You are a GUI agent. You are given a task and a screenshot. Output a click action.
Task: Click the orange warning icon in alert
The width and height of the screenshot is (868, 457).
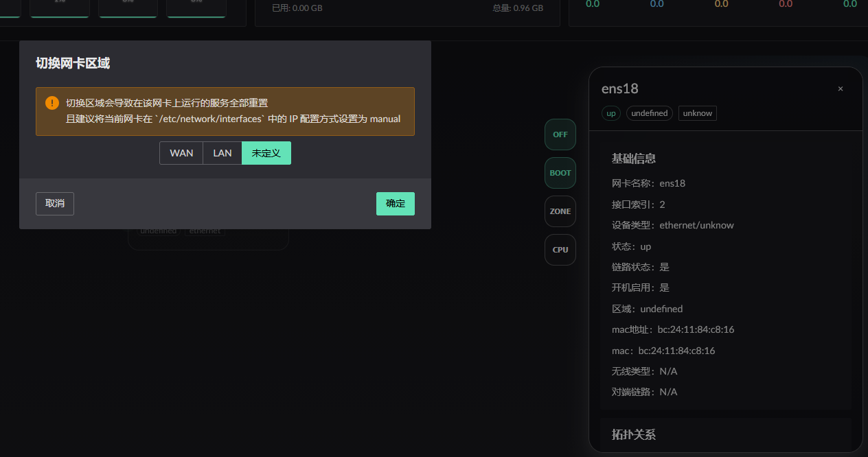click(52, 103)
